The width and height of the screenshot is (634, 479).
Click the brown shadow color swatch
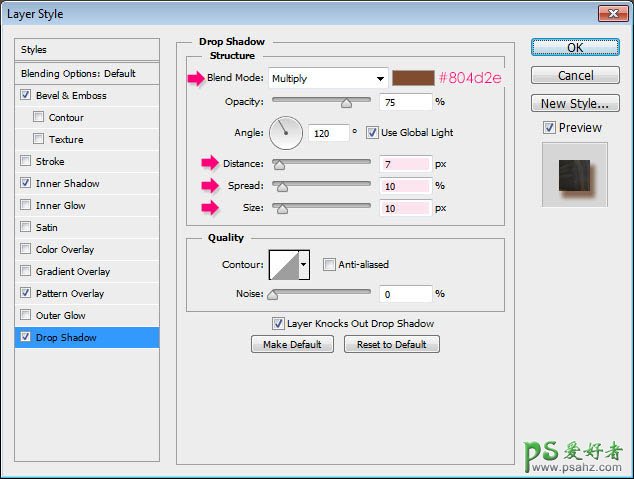(412, 78)
